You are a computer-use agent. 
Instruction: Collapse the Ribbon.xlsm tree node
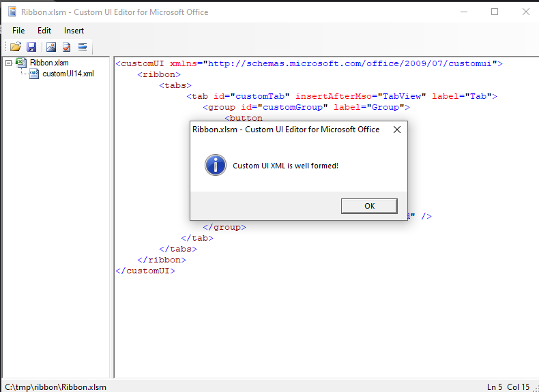coord(9,63)
